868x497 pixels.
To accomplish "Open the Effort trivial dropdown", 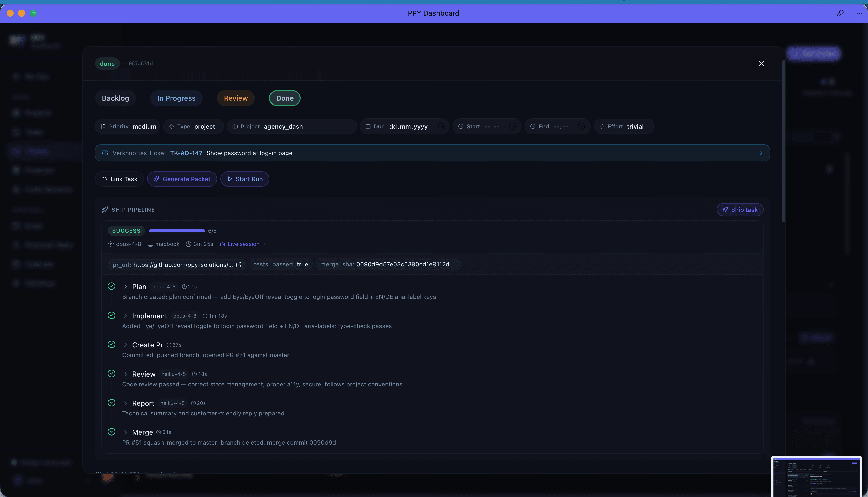I will 624,126.
